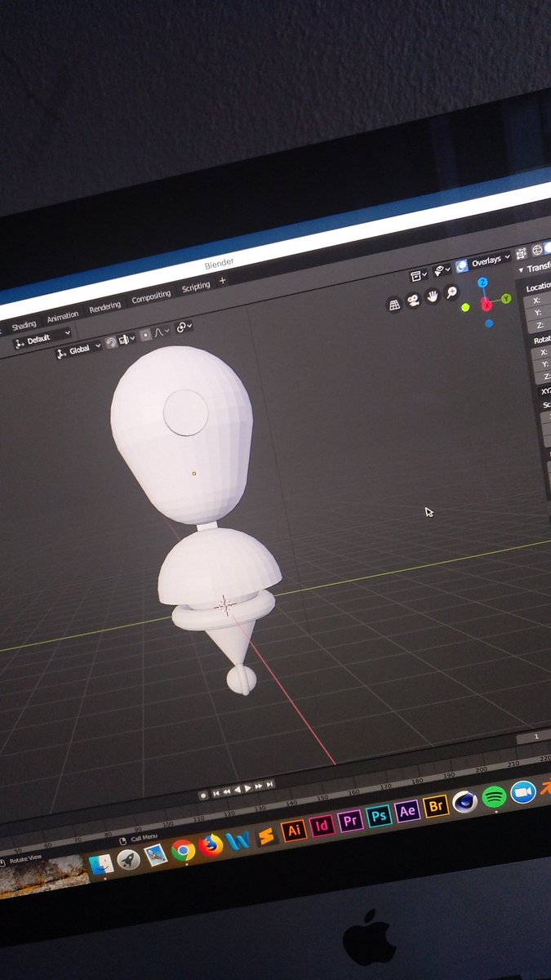The height and width of the screenshot is (980, 551).
Task: Open Launchpad rocket in the Dock
Action: 128,859
